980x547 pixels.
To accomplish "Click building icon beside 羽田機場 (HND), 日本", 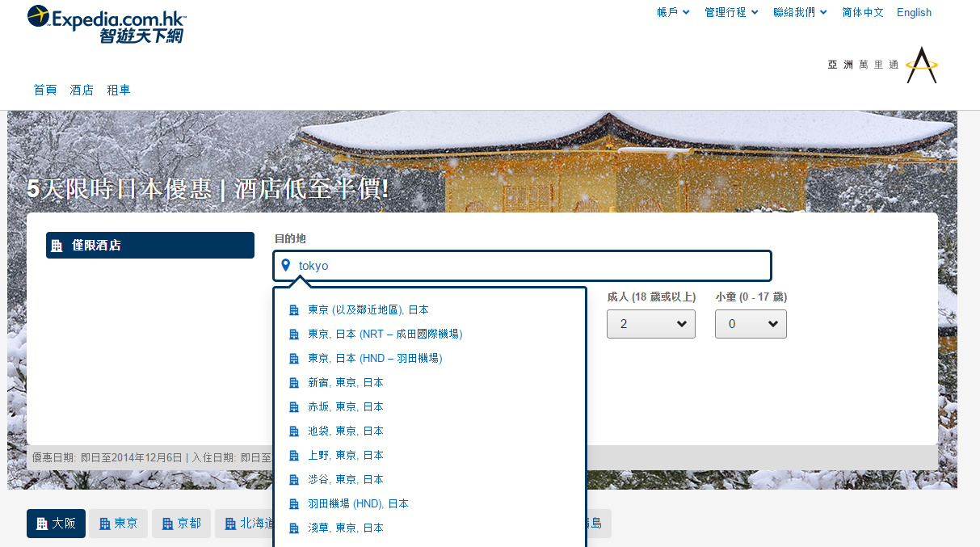I will tap(294, 504).
